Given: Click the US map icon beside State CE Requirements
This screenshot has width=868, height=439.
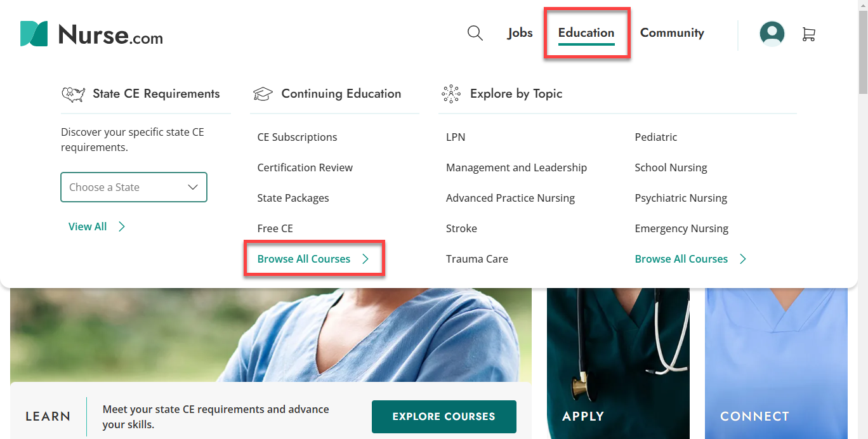Looking at the screenshot, I should [x=73, y=93].
